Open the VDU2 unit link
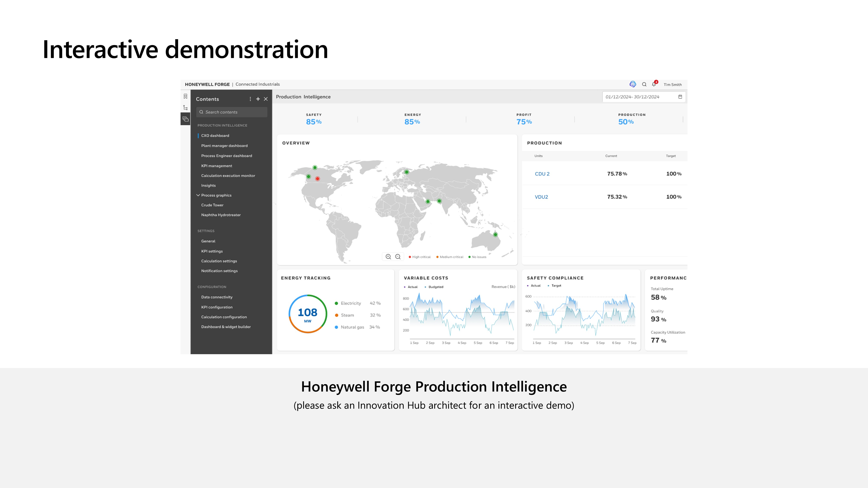Screen dimensions: 868x488 click(541, 197)
